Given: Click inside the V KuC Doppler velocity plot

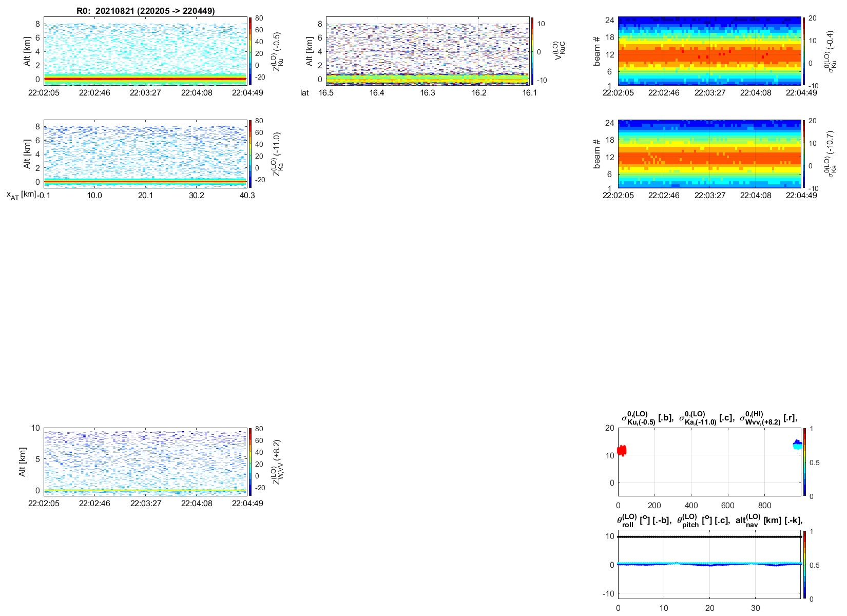Looking at the screenshot, I should click(428, 51).
